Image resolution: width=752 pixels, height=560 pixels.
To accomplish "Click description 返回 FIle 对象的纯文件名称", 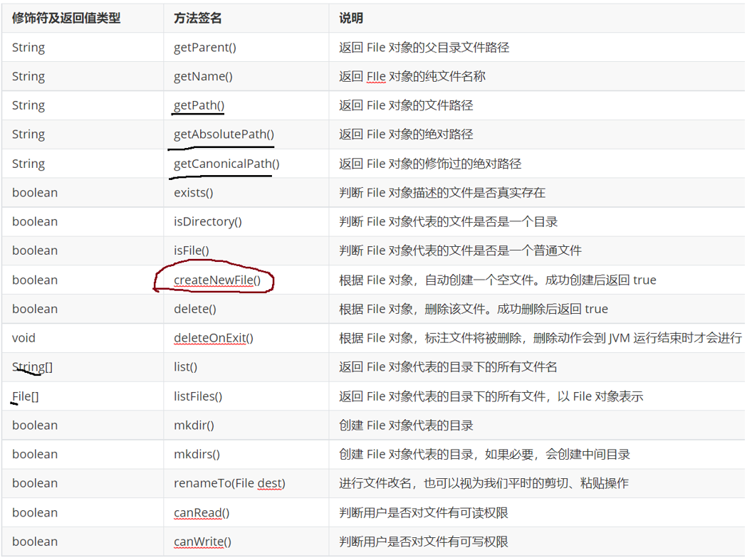I will click(412, 77).
